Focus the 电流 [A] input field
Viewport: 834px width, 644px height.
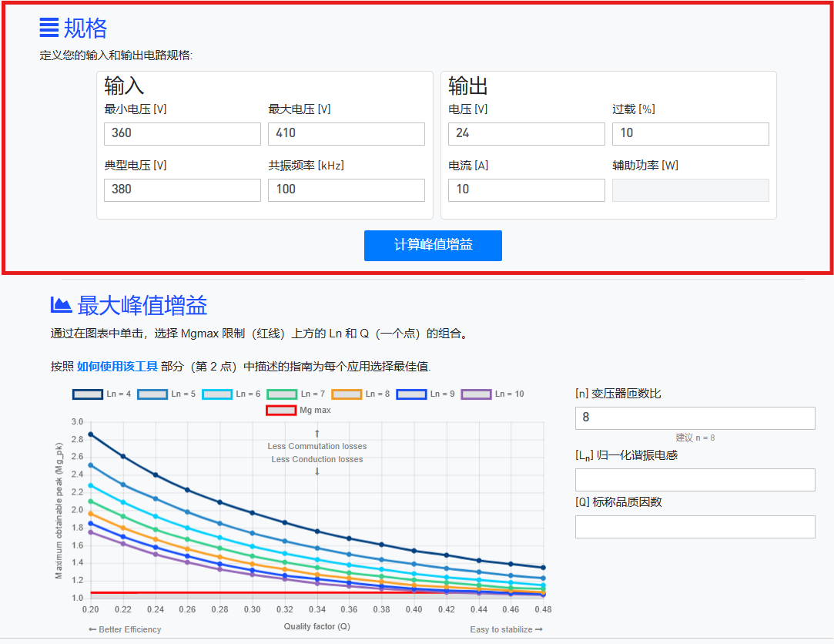point(527,190)
